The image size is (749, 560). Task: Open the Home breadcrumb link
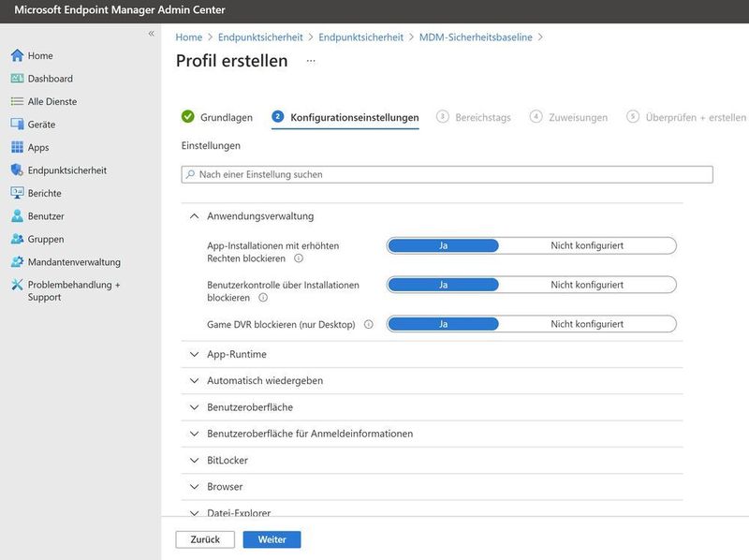189,37
